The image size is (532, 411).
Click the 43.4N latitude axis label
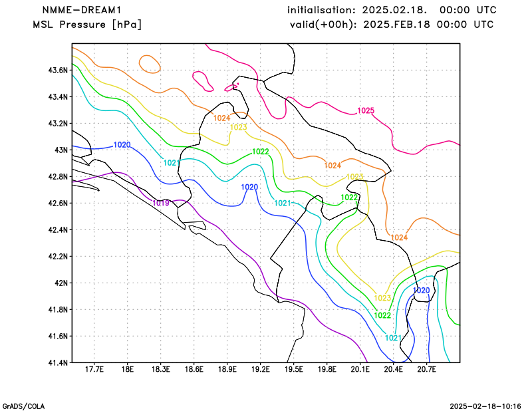(x=59, y=97)
